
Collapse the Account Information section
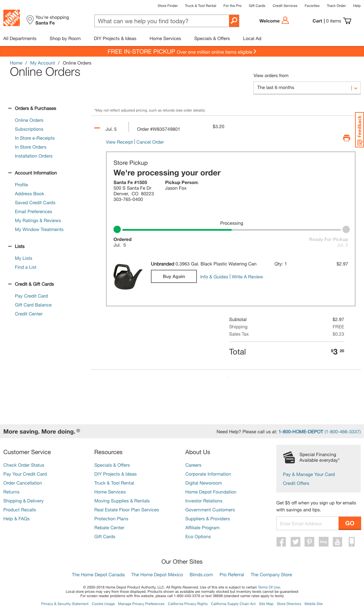point(10,173)
